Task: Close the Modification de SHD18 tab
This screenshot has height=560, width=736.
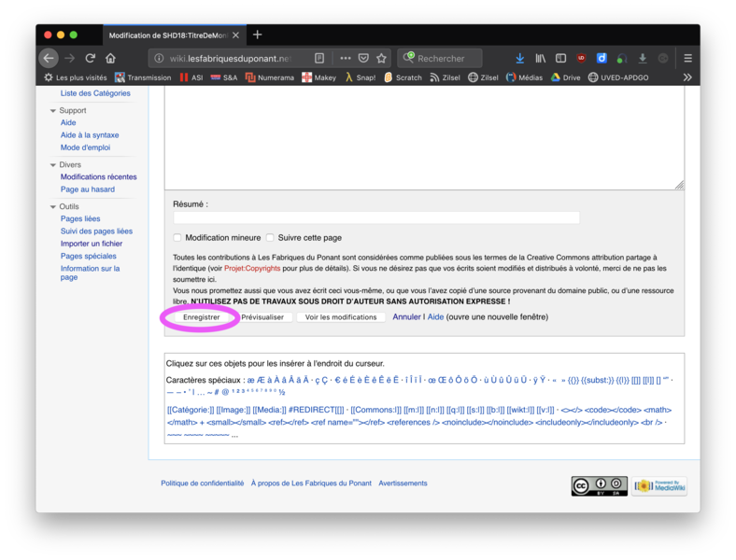Action: [x=235, y=35]
